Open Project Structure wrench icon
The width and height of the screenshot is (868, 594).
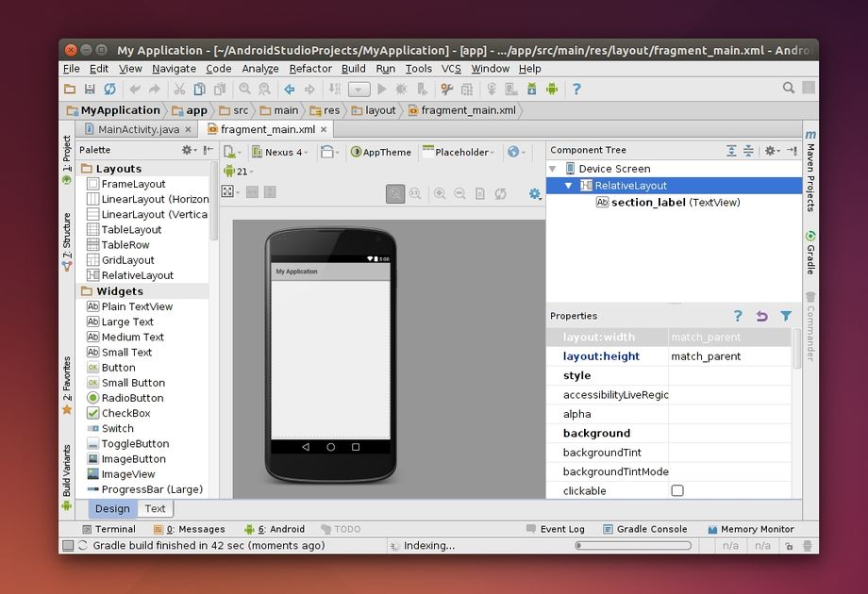tap(446, 89)
